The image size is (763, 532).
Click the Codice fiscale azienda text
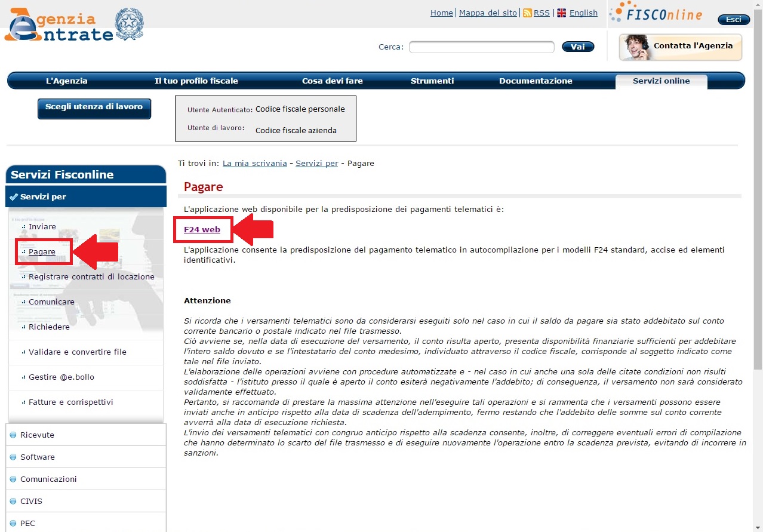click(x=296, y=130)
